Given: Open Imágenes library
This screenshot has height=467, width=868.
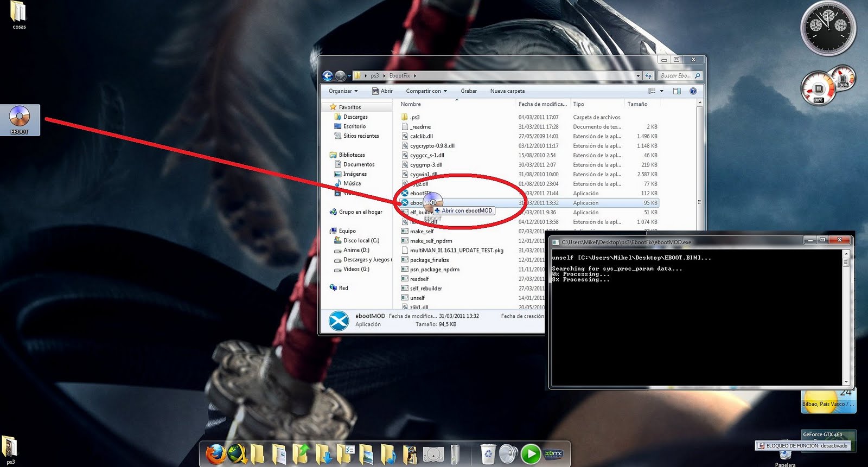Looking at the screenshot, I should (355, 174).
